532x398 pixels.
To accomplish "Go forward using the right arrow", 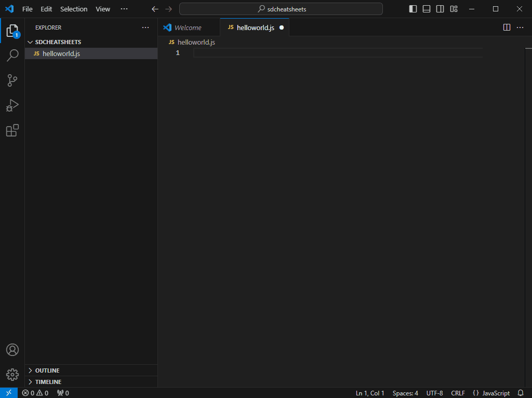I will tap(169, 9).
